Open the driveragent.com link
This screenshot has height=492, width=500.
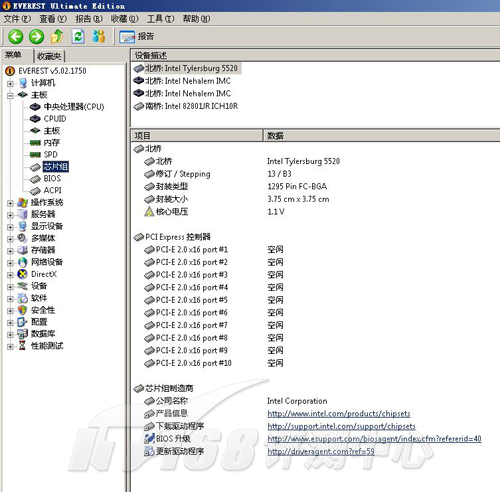pyautogui.click(x=321, y=452)
